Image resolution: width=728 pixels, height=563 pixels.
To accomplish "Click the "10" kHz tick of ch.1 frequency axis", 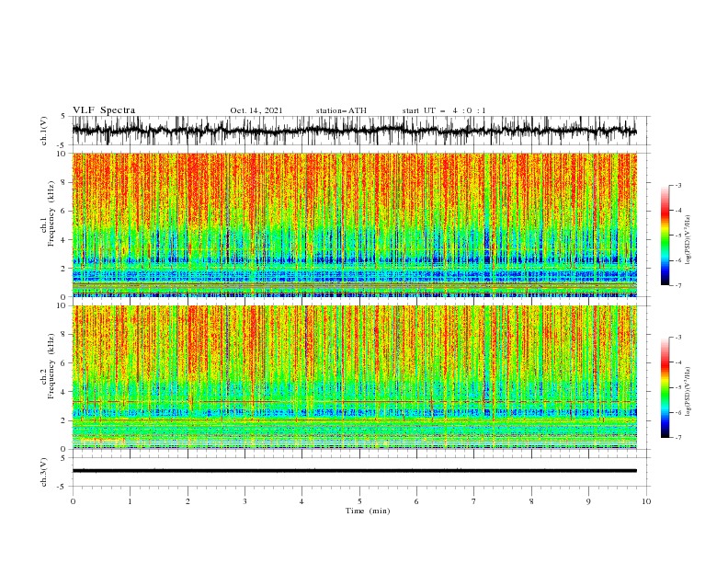I will tap(63, 154).
